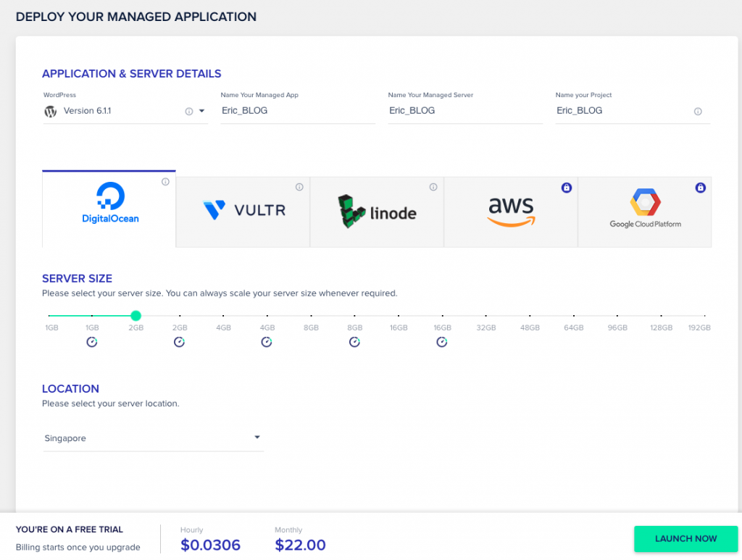This screenshot has height=560, width=742.
Task: Select the DigitalOcean provider tab
Action: tap(109, 209)
